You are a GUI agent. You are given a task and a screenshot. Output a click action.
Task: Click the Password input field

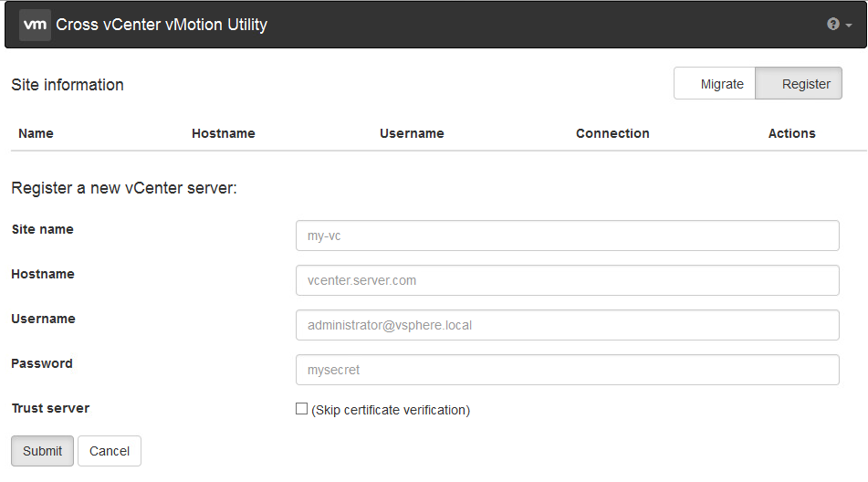click(568, 371)
